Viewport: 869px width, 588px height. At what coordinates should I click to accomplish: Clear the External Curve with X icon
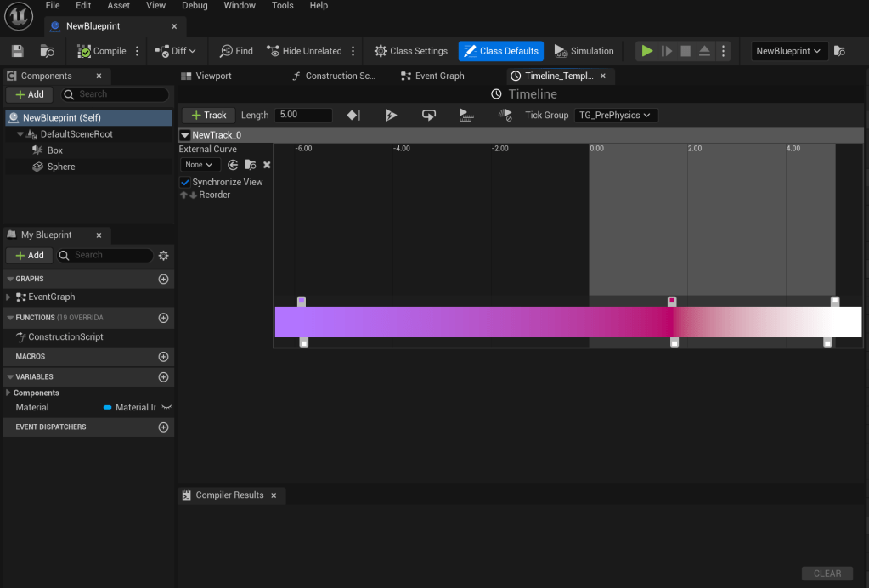coord(267,165)
